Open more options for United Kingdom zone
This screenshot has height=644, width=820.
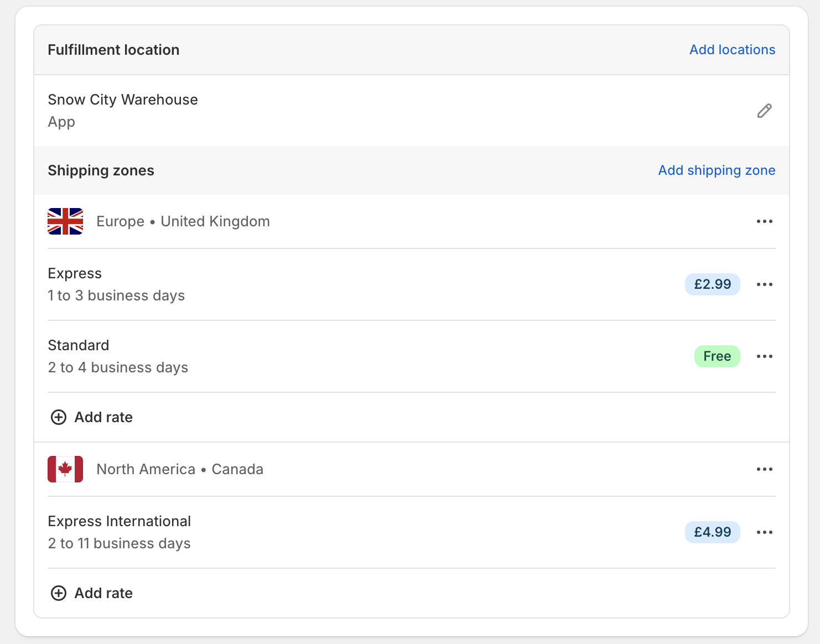click(x=764, y=221)
